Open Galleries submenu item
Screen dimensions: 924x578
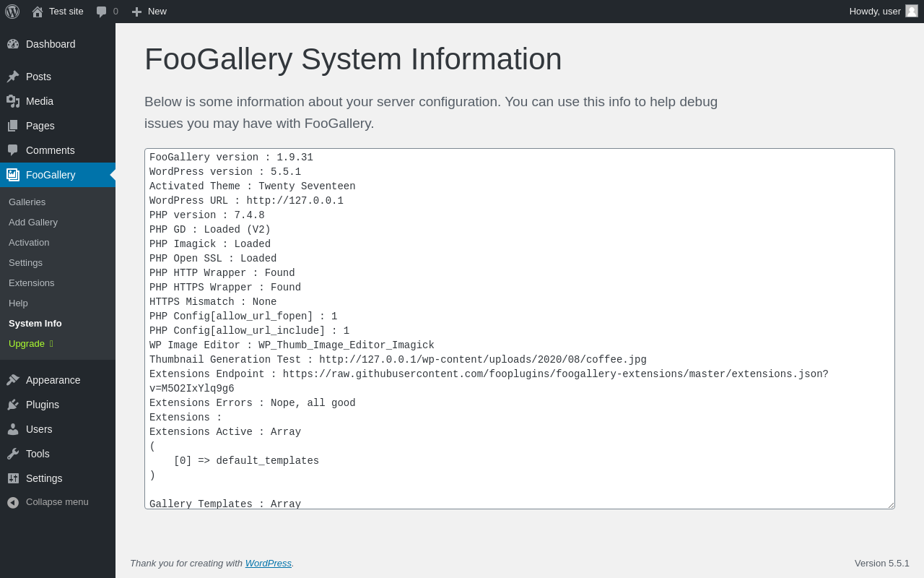point(27,202)
